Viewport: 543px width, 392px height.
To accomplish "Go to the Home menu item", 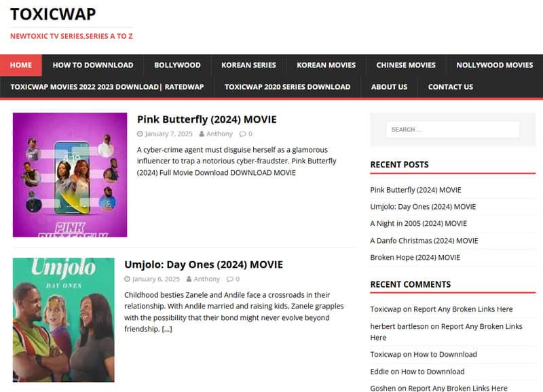I will click(21, 65).
